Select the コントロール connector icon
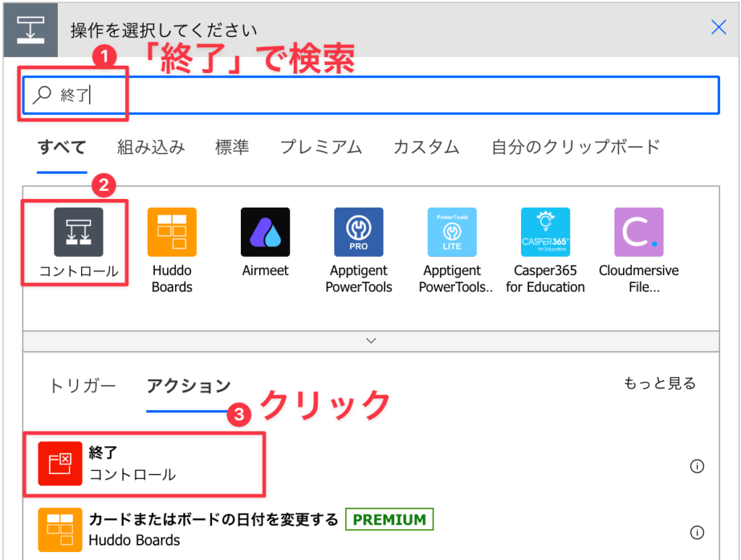741x560 pixels. coord(78,232)
